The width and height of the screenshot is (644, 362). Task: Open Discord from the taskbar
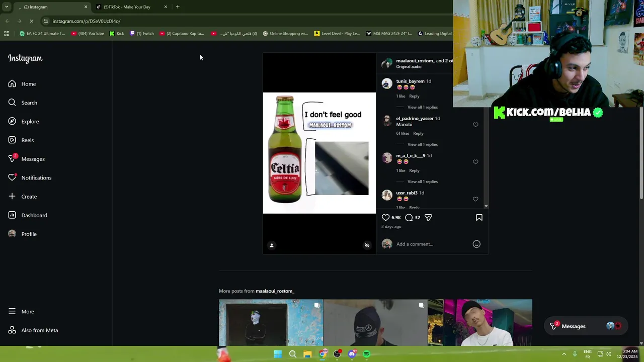[352, 354]
